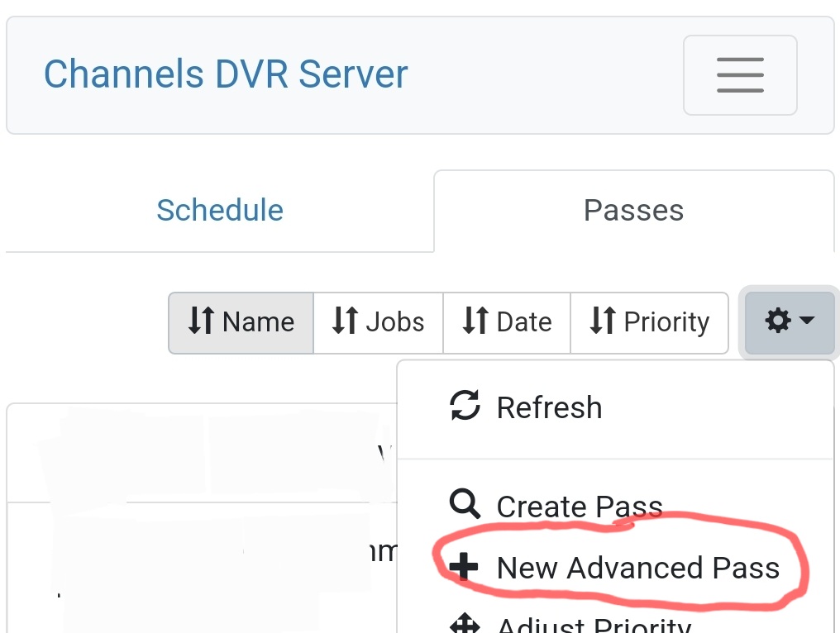Choose Refresh from the dropdown menu
The width and height of the screenshot is (840, 633).
[549, 407]
